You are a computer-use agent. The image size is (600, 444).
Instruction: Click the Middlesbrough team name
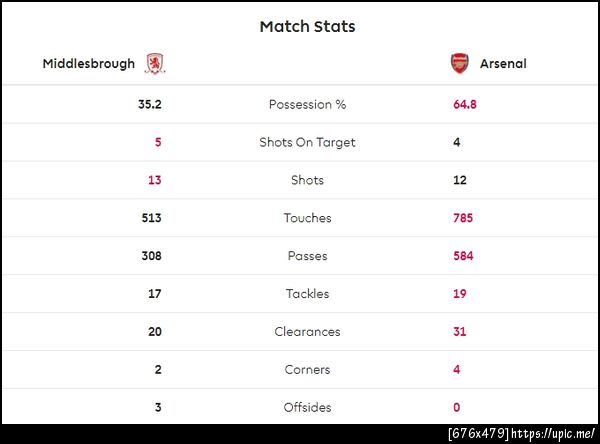tap(88, 64)
